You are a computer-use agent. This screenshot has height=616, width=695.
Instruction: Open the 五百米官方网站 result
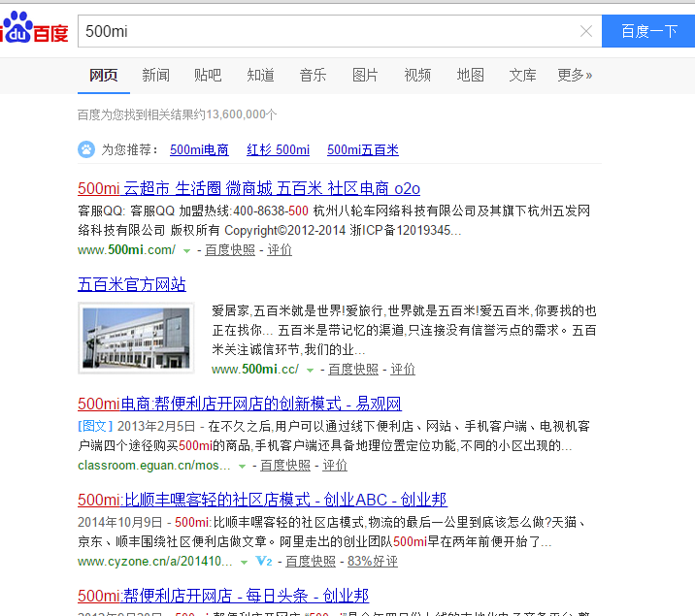(132, 284)
